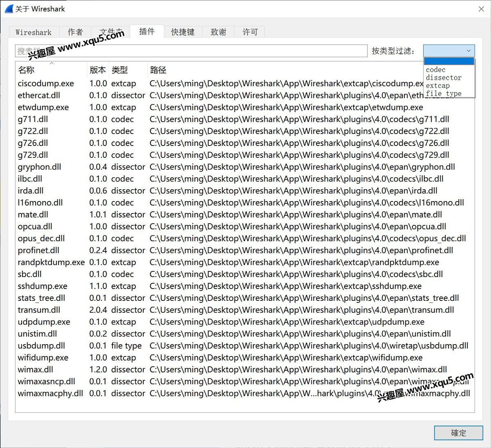Select the ethercat.dll plugin name
491x448 pixels.
pyautogui.click(x=39, y=95)
